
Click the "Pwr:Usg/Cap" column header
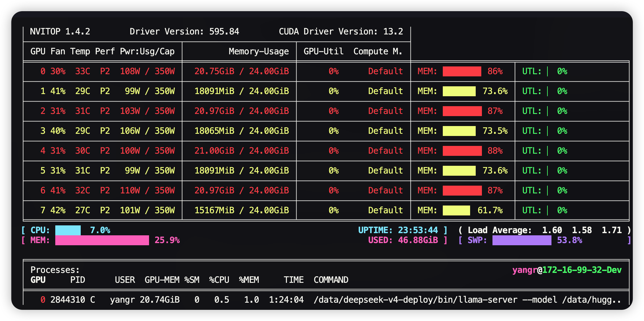[x=147, y=51]
